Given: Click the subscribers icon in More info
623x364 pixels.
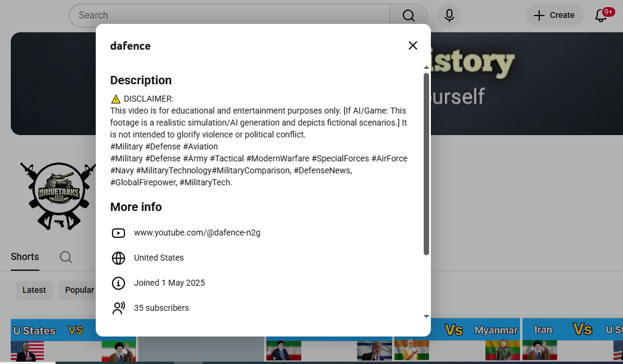Looking at the screenshot, I should click(x=118, y=308).
